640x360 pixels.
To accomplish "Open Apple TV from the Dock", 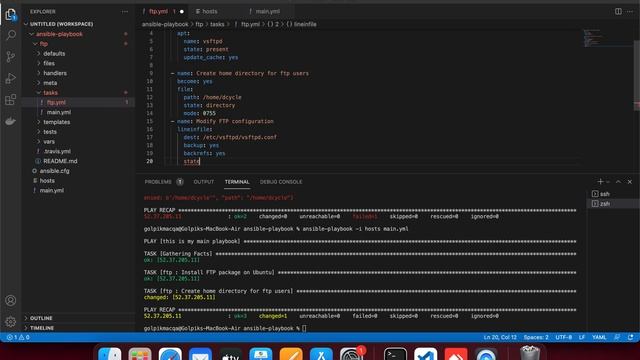I will coord(230,355).
